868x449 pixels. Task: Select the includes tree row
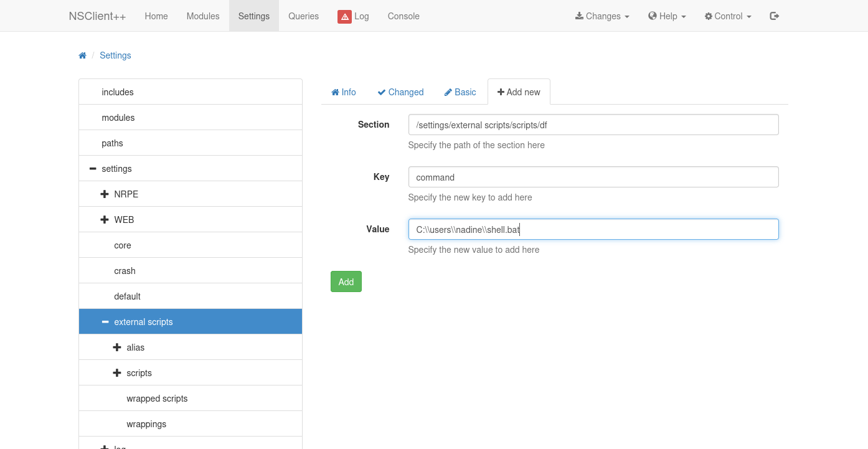coord(191,92)
